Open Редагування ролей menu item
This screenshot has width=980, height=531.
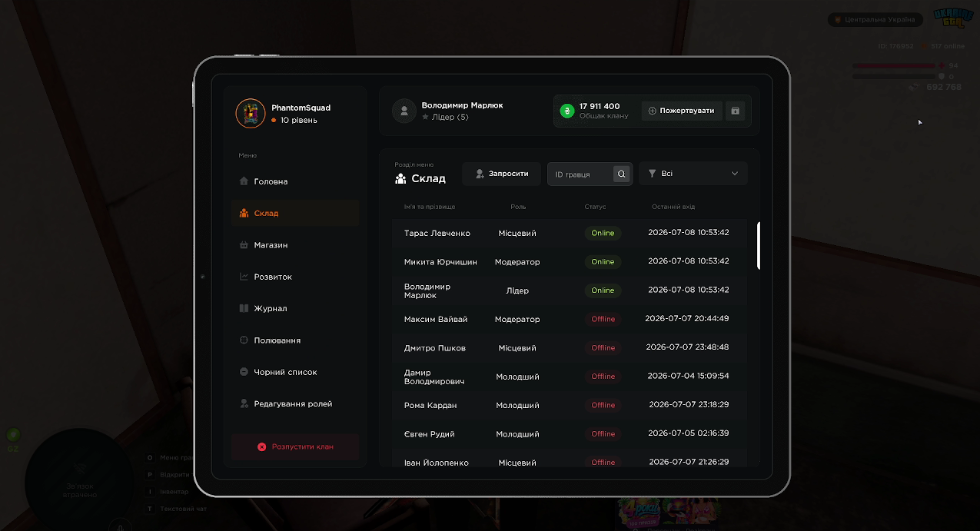[x=295, y=403]
